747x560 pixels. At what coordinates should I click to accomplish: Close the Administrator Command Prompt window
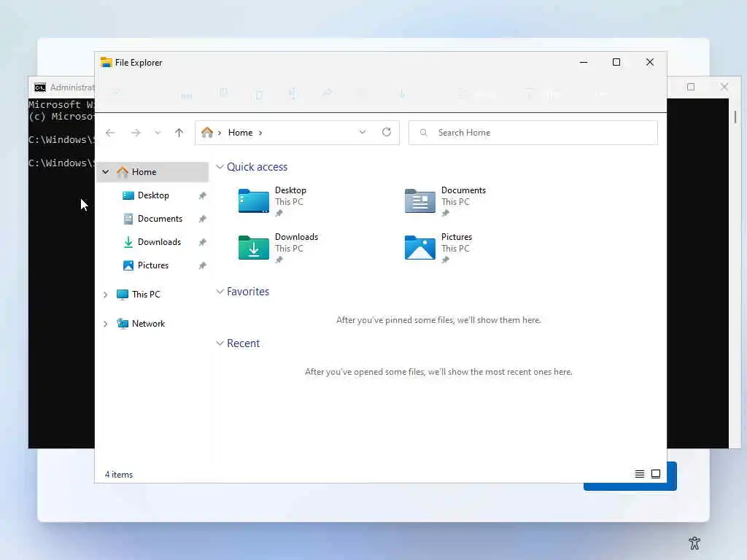pos(724,87)
